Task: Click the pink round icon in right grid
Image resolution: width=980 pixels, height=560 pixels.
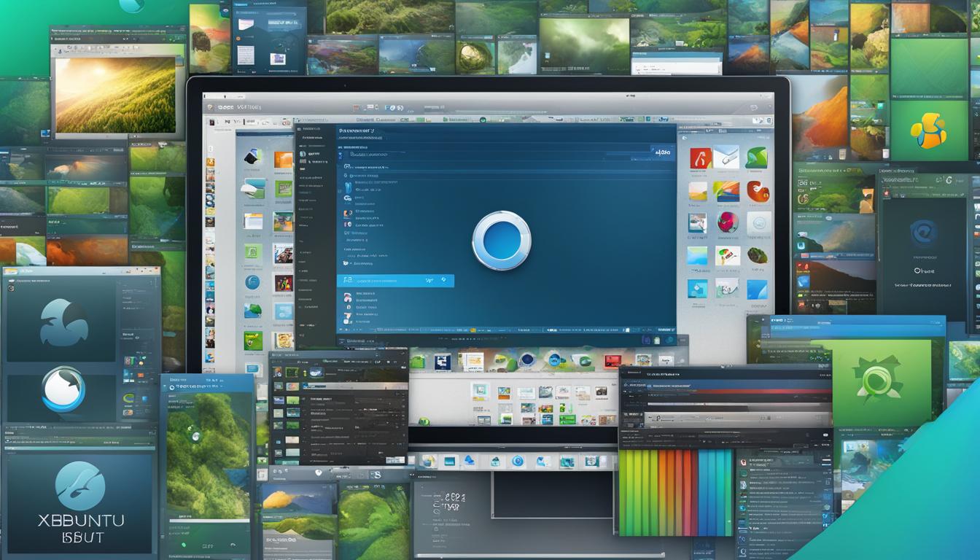Action: coord(728,222)
